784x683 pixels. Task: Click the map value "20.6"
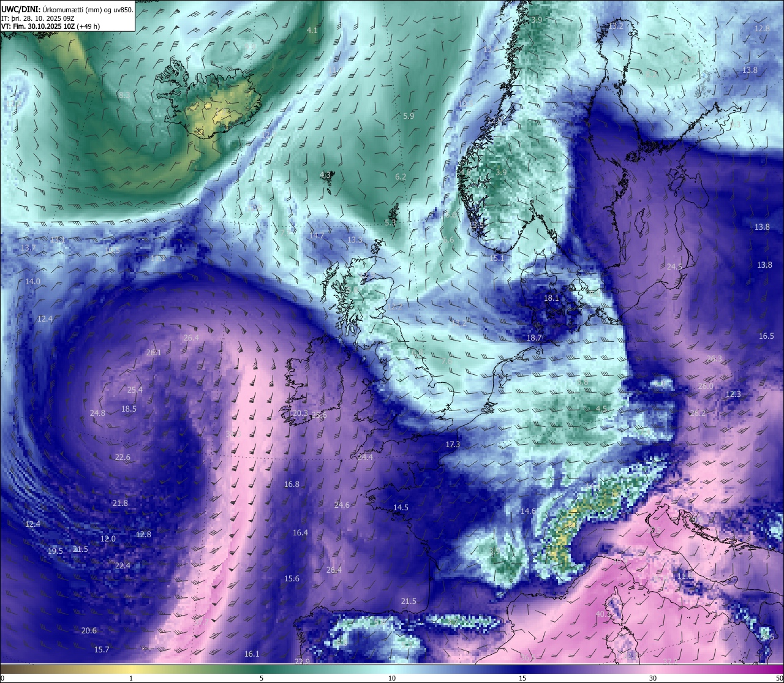[x=89, y=631]
